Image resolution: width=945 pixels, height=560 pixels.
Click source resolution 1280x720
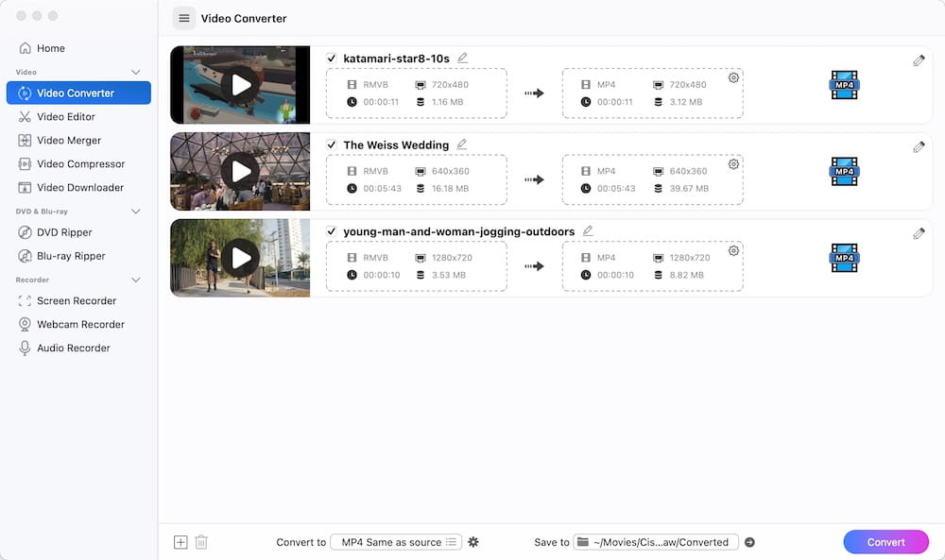point(452,258)
